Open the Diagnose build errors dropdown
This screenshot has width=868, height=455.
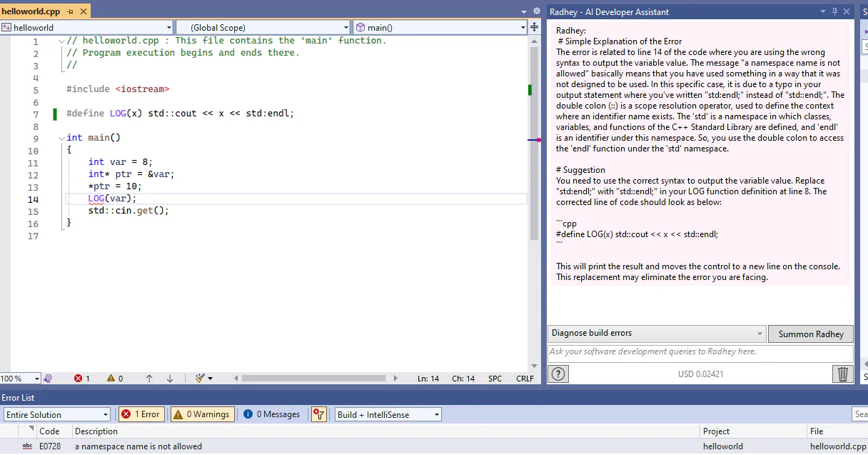tap(657, 334)
